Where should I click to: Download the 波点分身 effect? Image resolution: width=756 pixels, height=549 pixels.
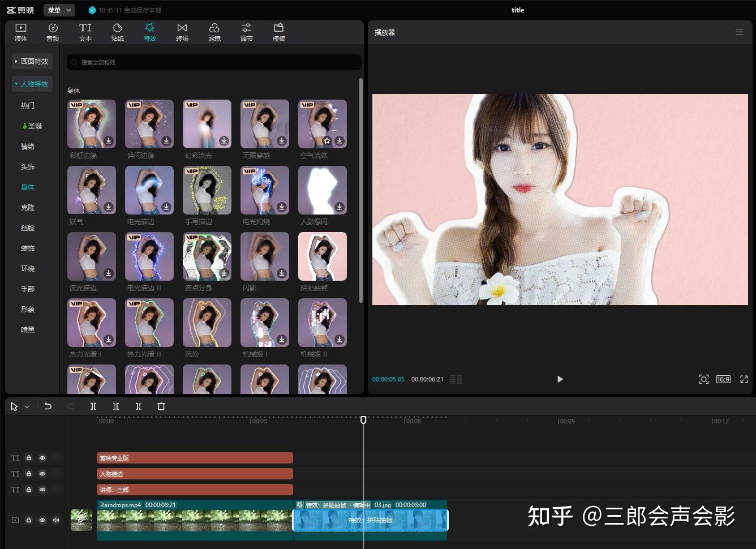click(x=224, y=273)
